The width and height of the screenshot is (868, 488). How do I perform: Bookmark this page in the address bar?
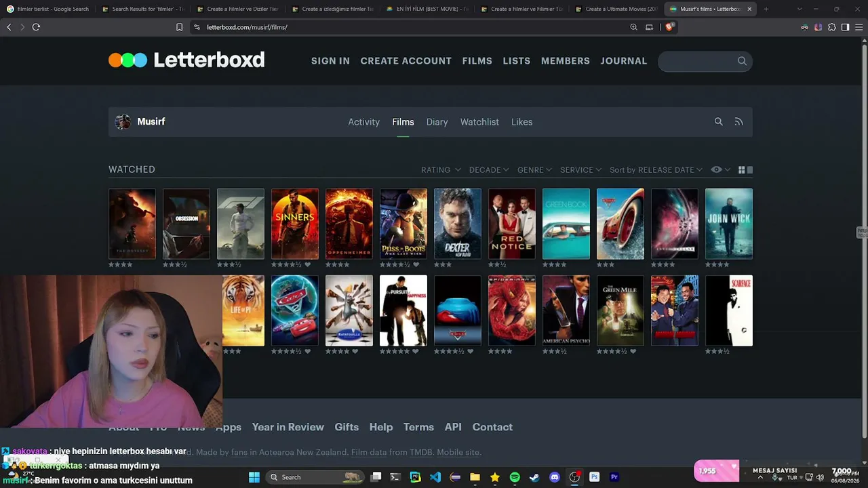click(x=179, y=27)
